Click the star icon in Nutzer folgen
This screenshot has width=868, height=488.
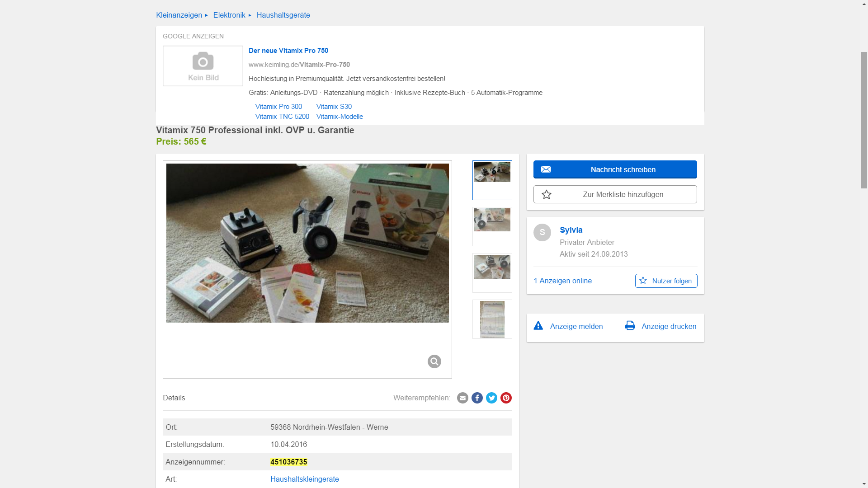point(643,281)
